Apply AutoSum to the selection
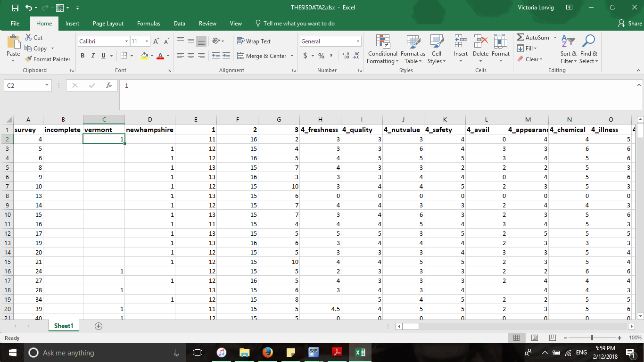 click(535, 37)
